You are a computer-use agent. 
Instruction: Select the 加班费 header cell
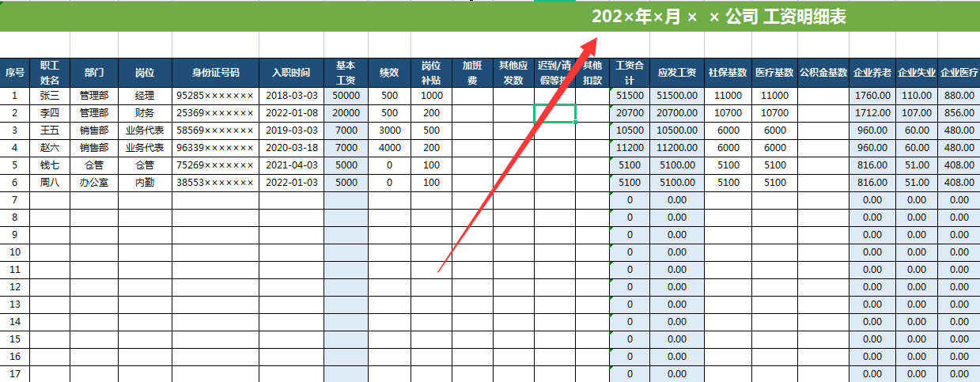tap(473, 73)
